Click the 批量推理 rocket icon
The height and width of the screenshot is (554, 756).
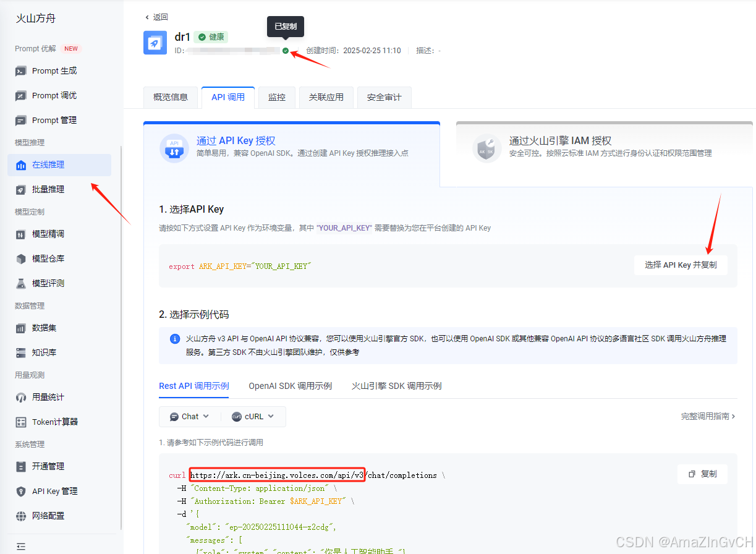[21, 190]
